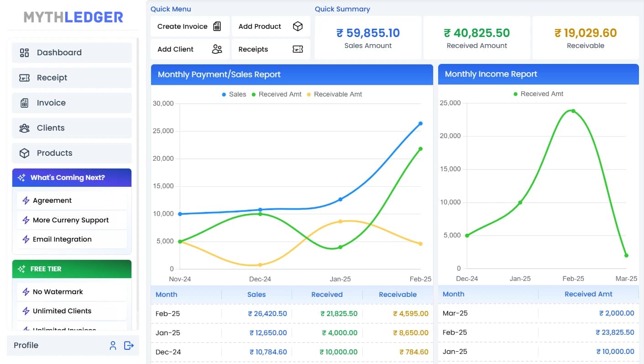Click the ticket icon on Receipts button
Screen dimensions: 644x364
click(298, 49)
